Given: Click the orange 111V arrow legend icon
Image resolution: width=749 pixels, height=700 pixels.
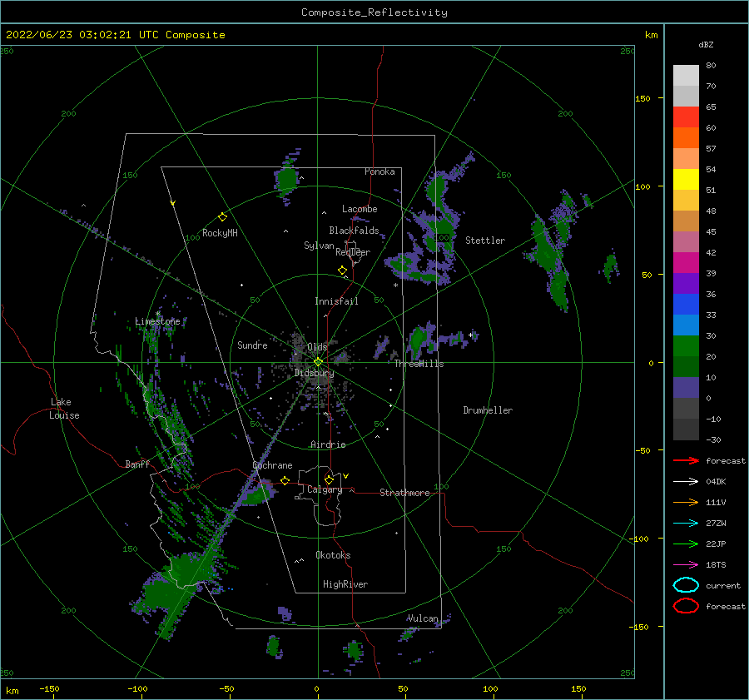Looking at the screenshot, I should 686,502.
